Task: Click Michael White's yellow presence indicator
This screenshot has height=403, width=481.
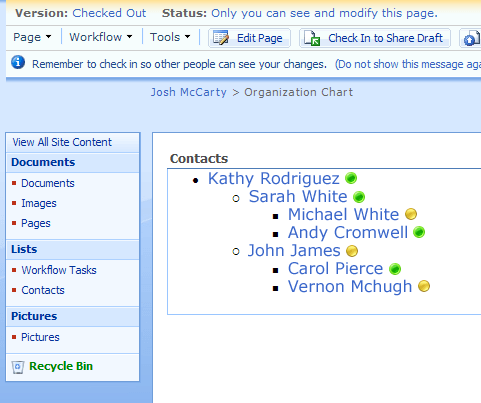Action: coord(411,214)
